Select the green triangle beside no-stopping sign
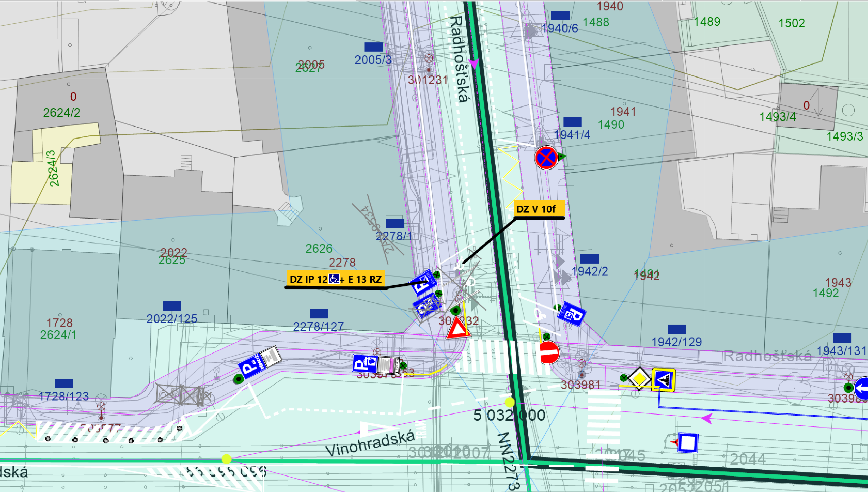 coord(562,156)
